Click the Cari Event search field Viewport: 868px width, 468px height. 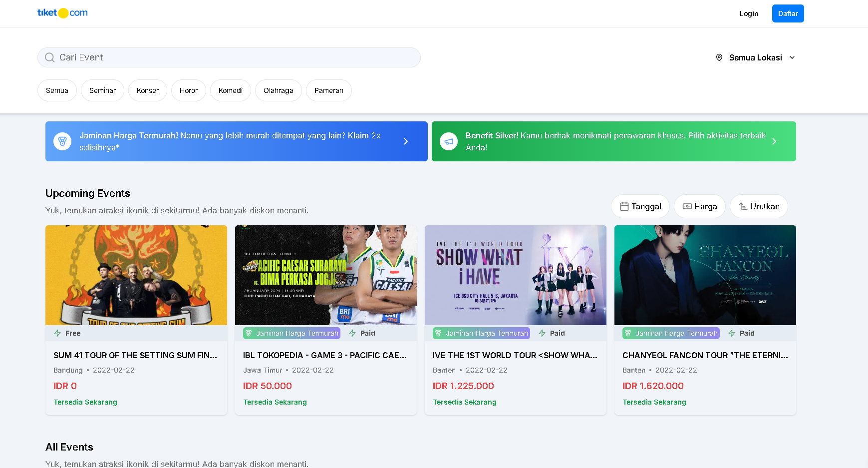point(229,57)
